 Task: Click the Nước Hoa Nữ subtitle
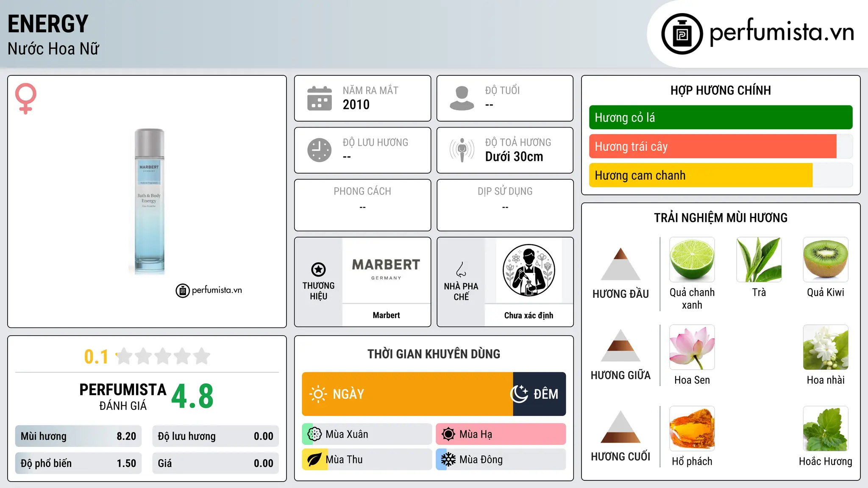[53, 49]
